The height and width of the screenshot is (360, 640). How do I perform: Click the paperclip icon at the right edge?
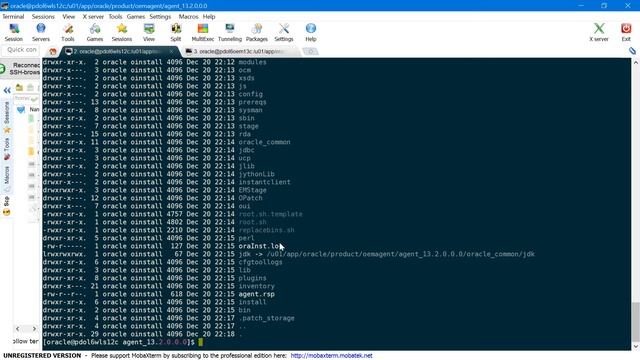[x=632, y=51]
